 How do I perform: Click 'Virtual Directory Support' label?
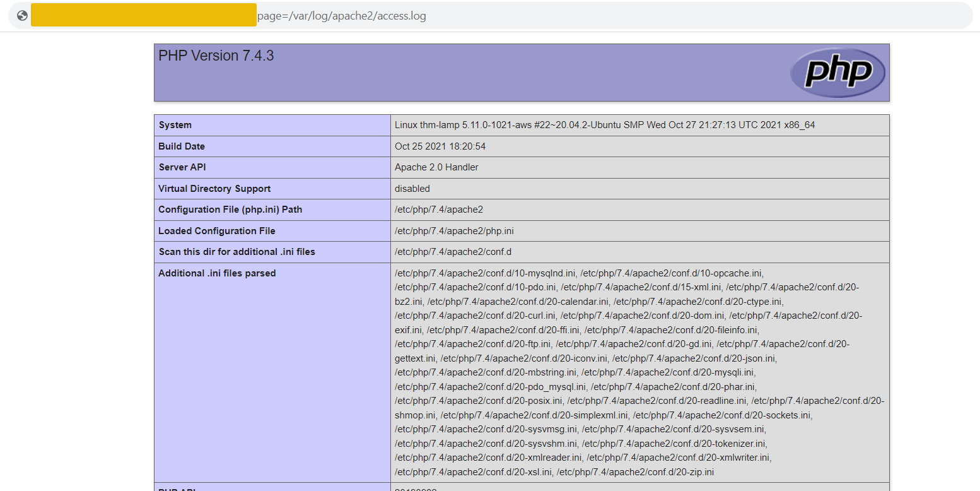click(x=214, y=189)
